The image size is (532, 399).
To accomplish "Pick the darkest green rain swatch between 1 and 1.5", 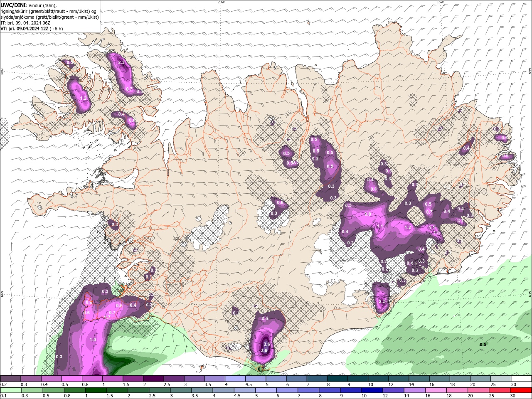I will coord(96,390).
